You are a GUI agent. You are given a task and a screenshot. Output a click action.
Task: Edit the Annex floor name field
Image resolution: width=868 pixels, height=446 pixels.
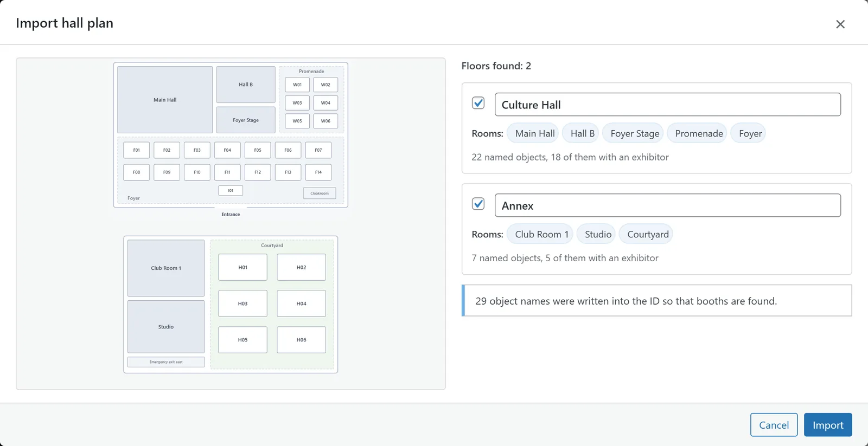(668, 205)
